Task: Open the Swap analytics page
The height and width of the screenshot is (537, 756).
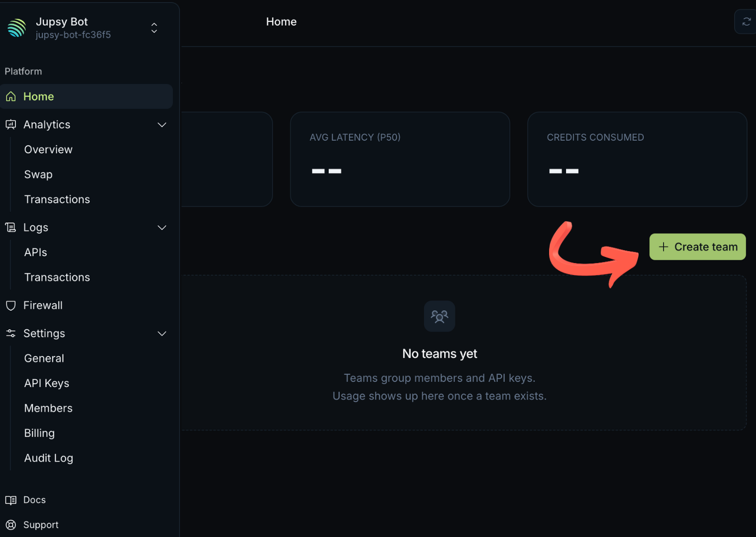Action: tap(38, 175)
